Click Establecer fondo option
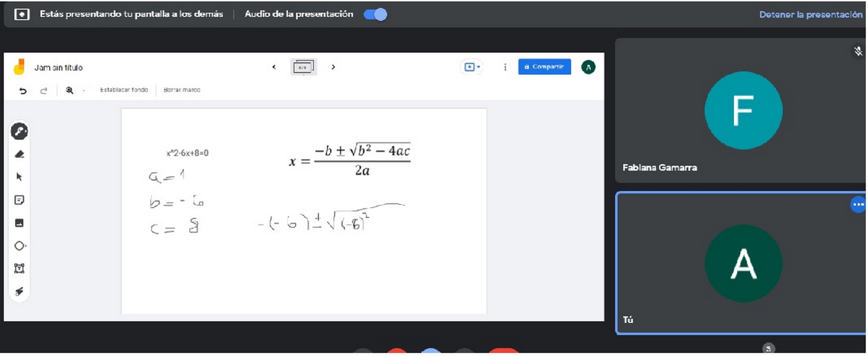Viewport: 868px width, 356px height. tap(124, 90)
